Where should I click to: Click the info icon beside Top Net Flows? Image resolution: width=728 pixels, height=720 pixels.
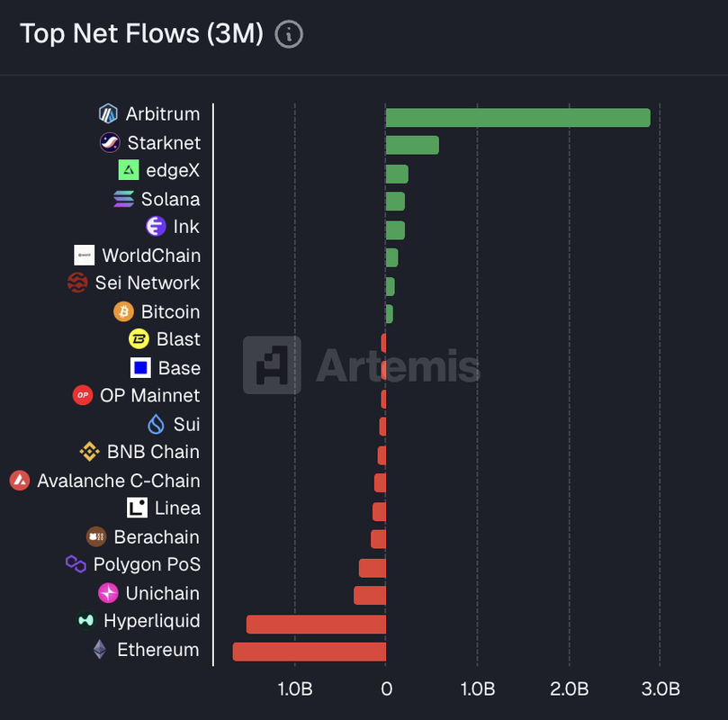[289, 34]
